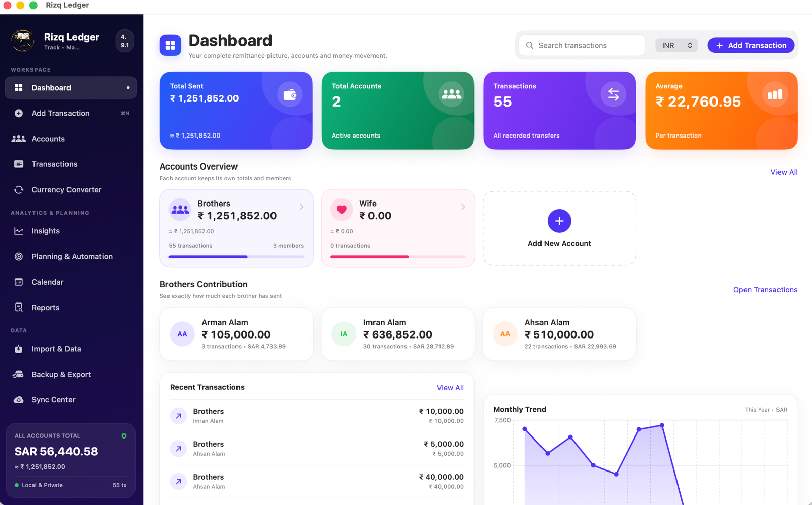Click the Rizq Ledger logo avatar

[x=23, y=41]
